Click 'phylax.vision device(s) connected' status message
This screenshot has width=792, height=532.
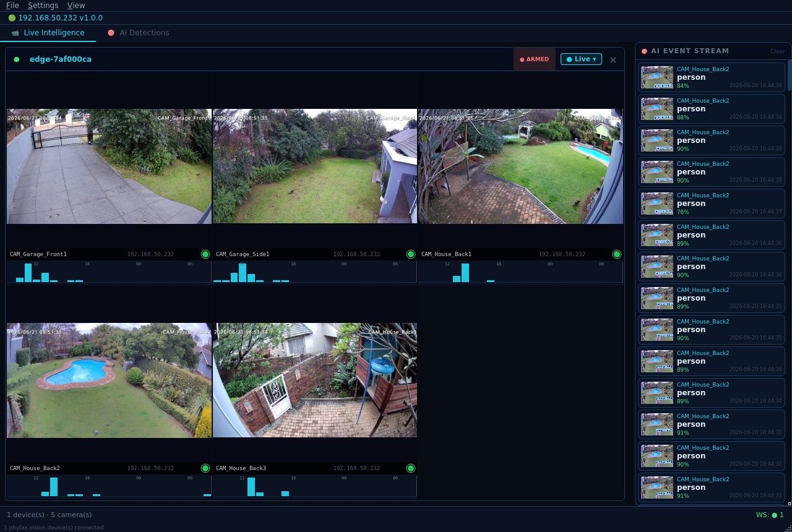point(53,528)
